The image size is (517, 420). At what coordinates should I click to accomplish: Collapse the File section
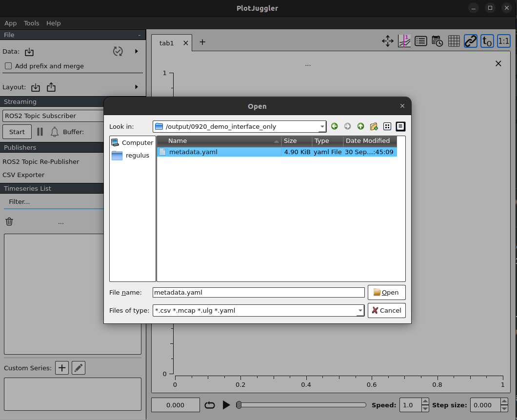[139, 35]
